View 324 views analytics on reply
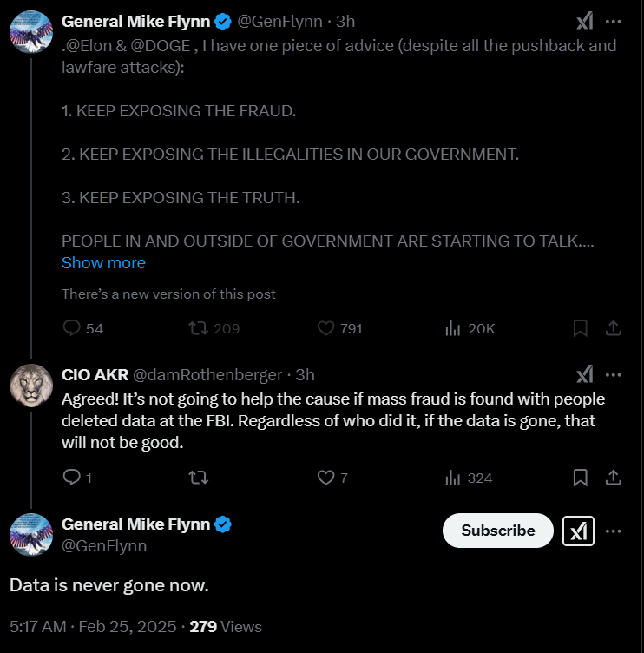Screen dimensions: 644x653 tap(453, 478)
